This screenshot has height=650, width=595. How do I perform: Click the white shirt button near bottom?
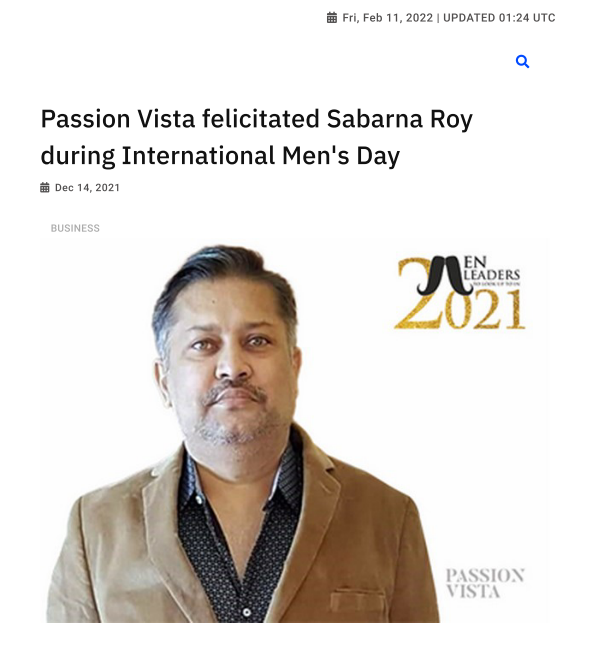pyautogui.click(x=247, y=612)
